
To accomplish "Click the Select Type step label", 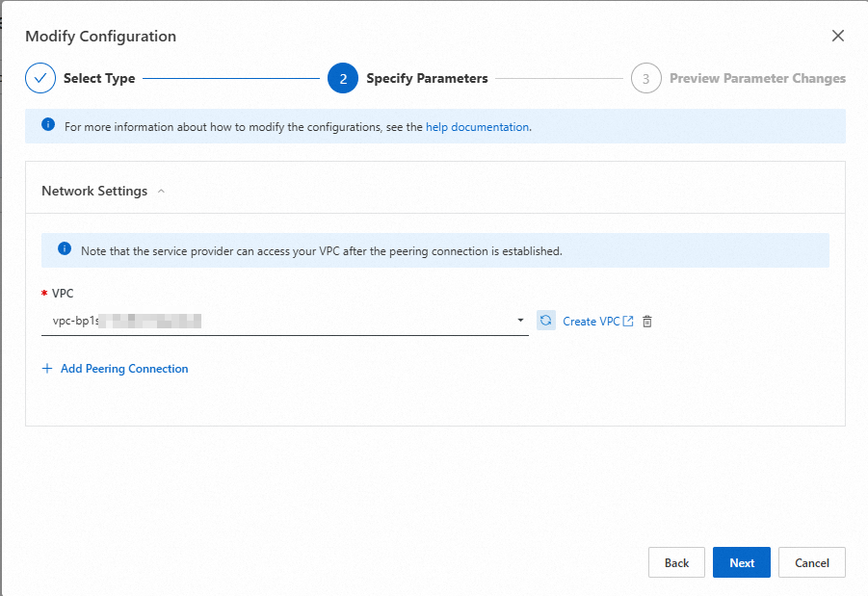I will (99, 79).
